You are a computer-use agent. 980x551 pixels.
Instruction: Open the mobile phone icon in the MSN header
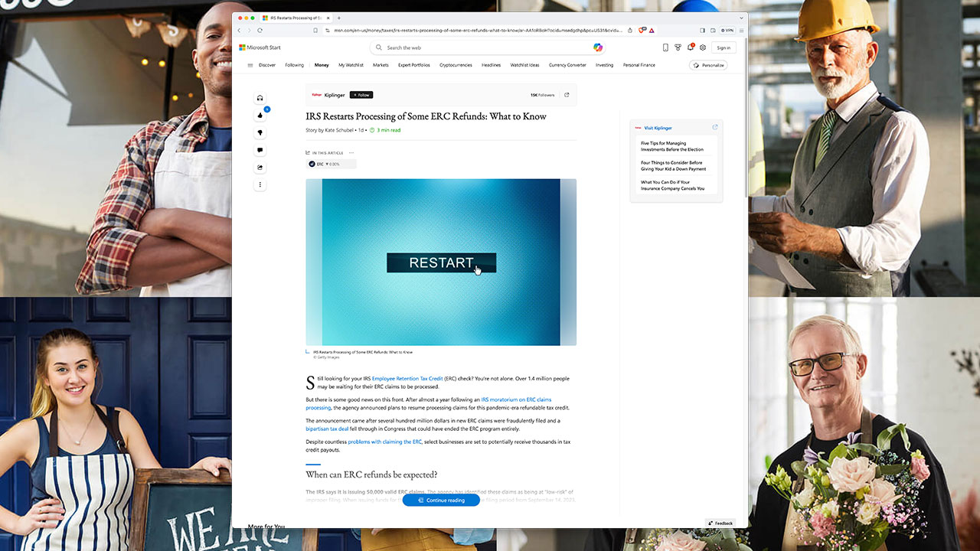point(665,47)
